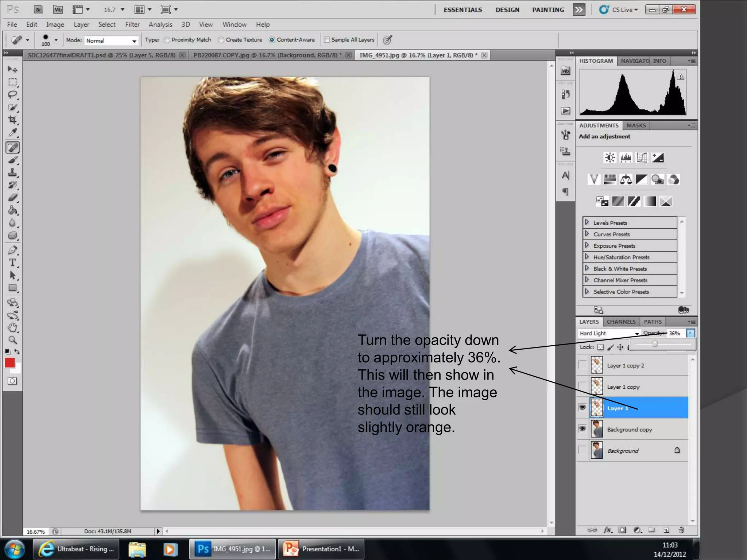Select the Type tool
Viewport: 747px width, 560px height.
click(12, 262)
